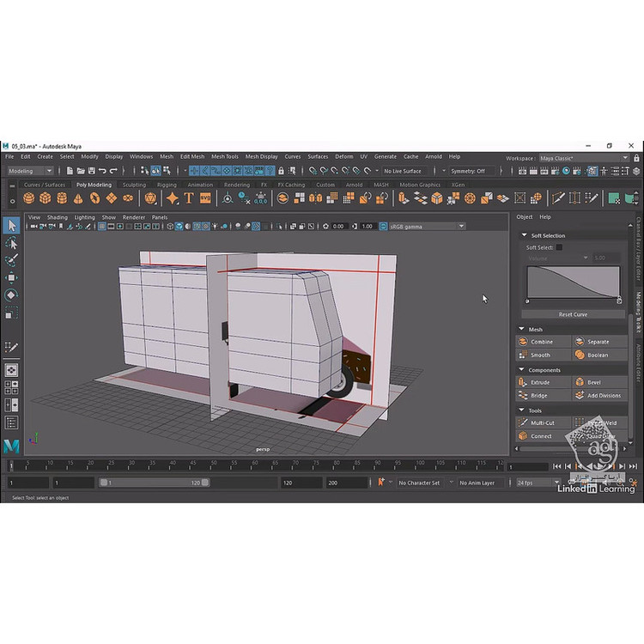Screen dimensions: 644x644
Task: Enable the Soft Select checkbox
Action: click(559, 247)
